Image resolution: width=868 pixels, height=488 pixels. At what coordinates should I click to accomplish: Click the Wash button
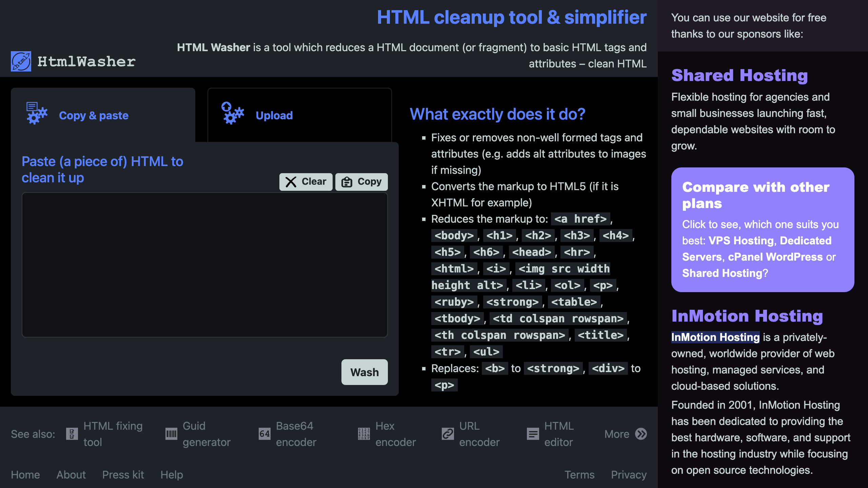(364, 372)
